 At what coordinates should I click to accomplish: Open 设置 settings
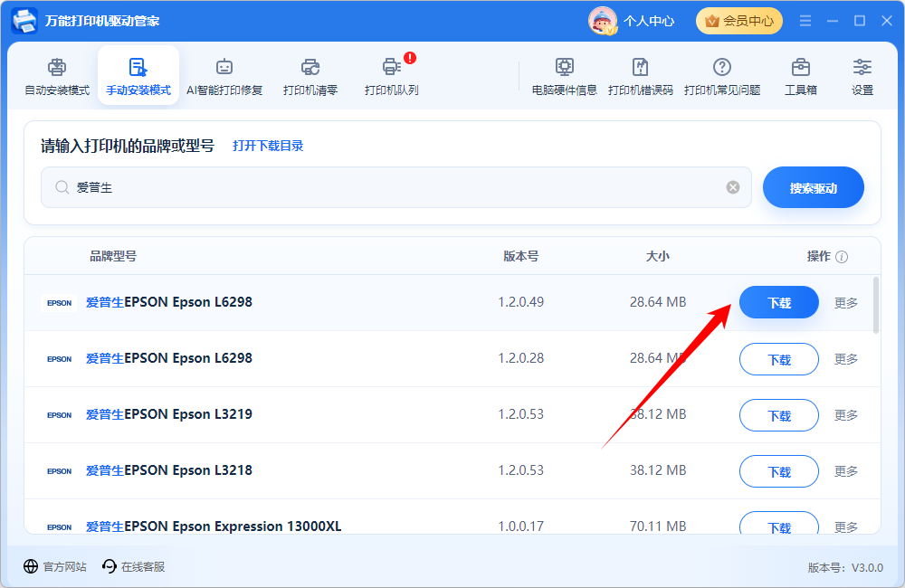point(862,76)
